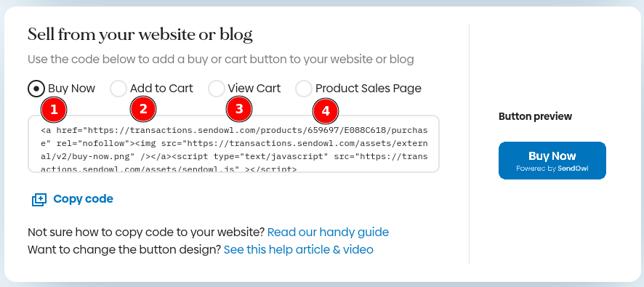This screenshot has height=287, width=644.
Task: Open See this help article & video
Action: tap(299, 250)
